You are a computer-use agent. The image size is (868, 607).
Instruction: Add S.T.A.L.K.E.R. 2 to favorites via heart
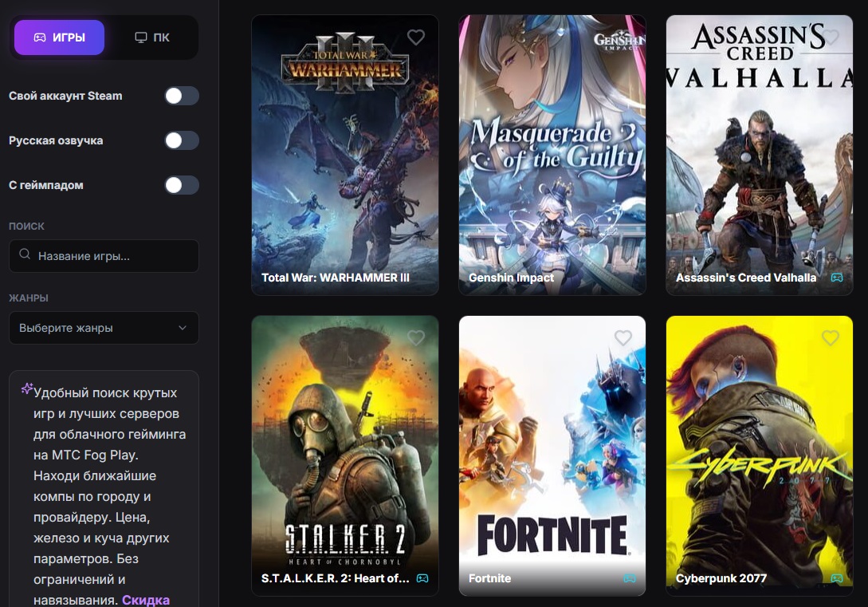pyautogui.click(x=416, y=338)
